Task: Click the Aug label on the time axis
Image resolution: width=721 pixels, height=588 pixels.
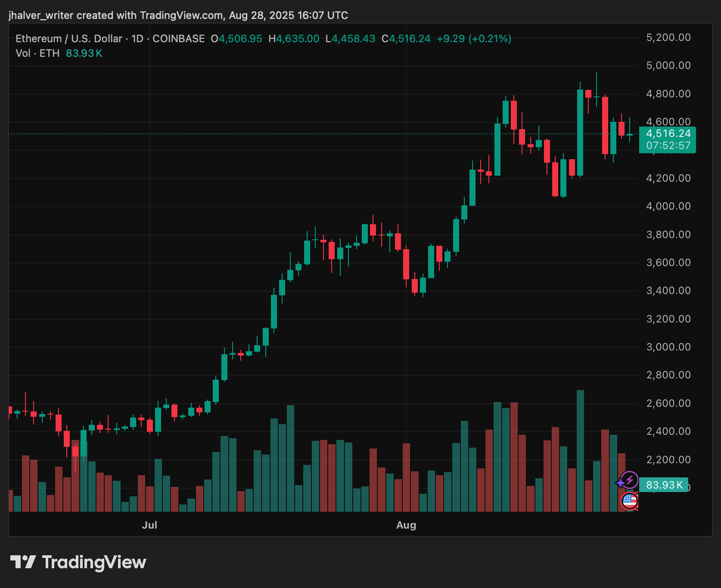Action: (405, 525)
